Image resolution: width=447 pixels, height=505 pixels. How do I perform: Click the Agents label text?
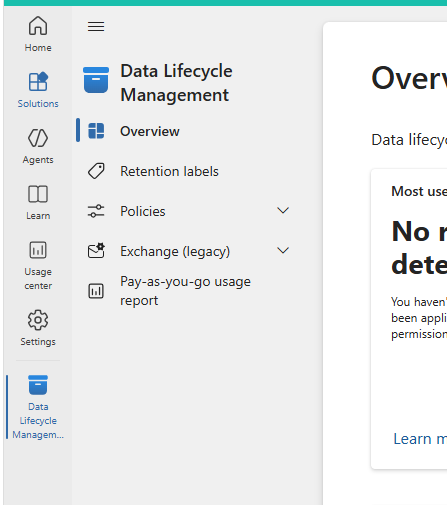tap(38, 160)
